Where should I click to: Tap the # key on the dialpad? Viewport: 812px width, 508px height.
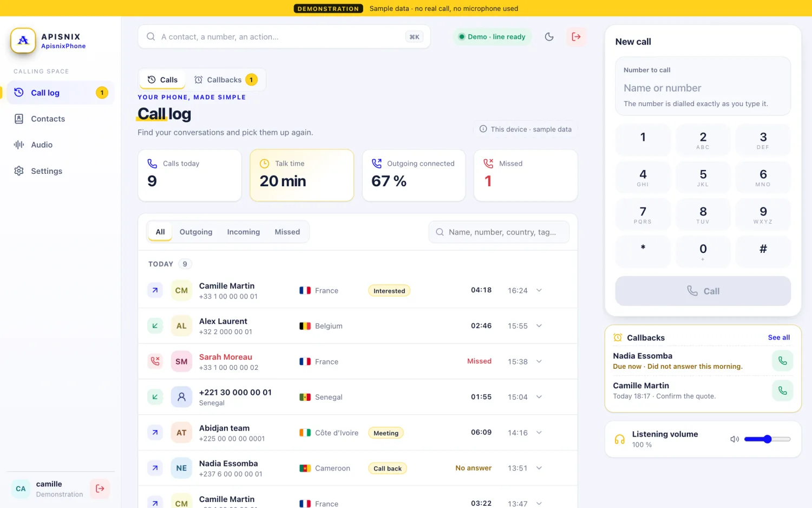click(x=763, y=252)
